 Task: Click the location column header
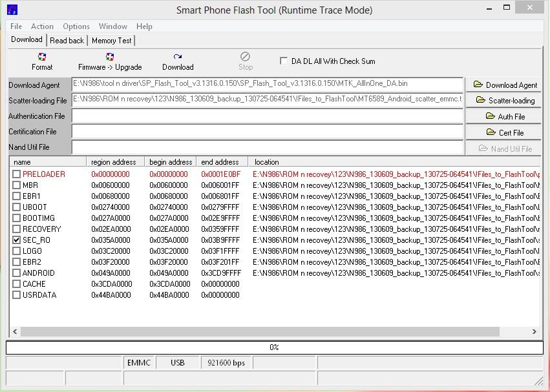266,162
